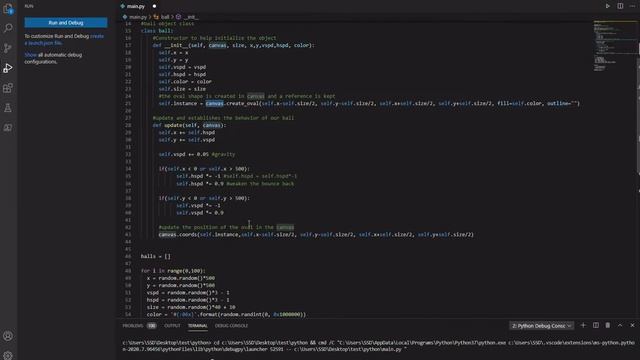Screen dimensions: 640x360
Task: Close main.py tab via unsaved dot
Action: (154, 6)
